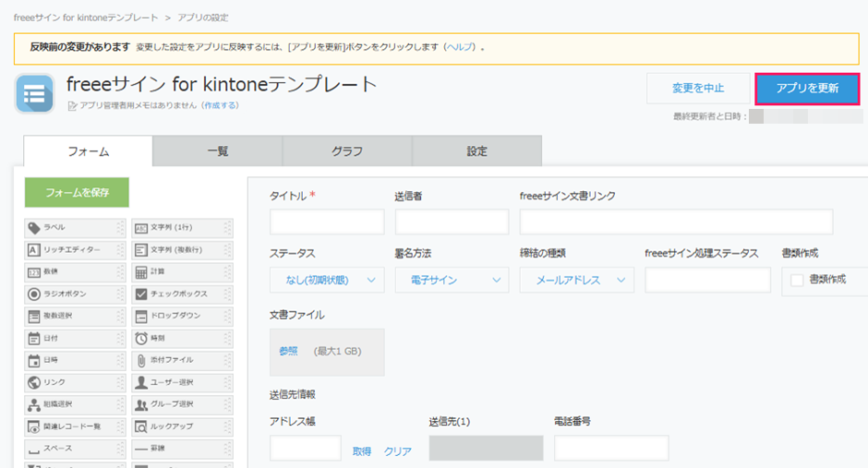Click the 送信先情報 section label
This screenshot has height=468, width=868.
point(293,394)
